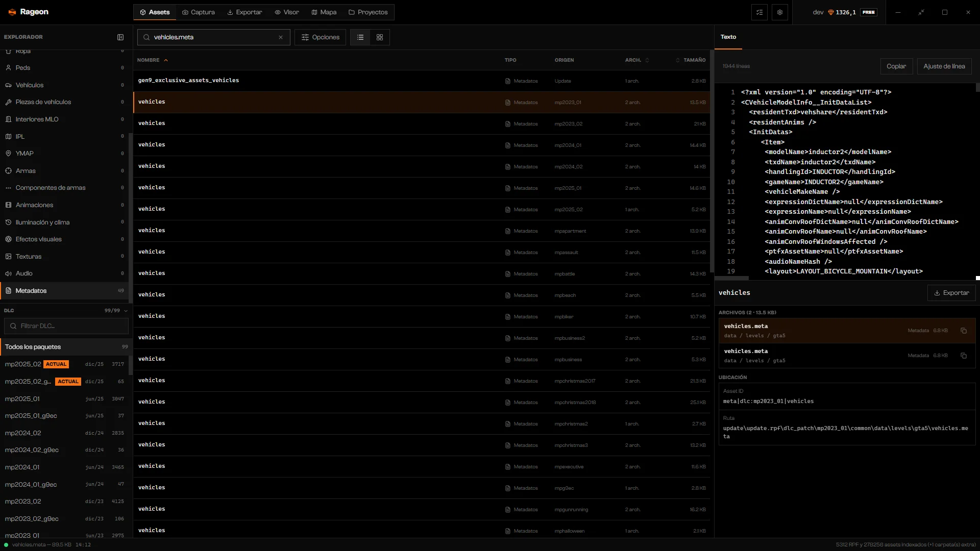Copy path of second vehicles.meta file
980x551 pixels.
(964, 356)
